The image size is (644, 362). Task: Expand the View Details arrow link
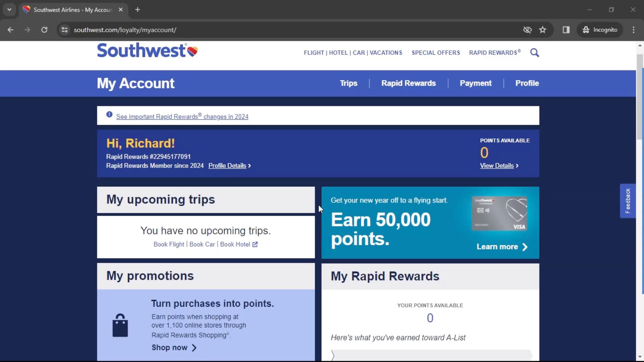[498, 166]
